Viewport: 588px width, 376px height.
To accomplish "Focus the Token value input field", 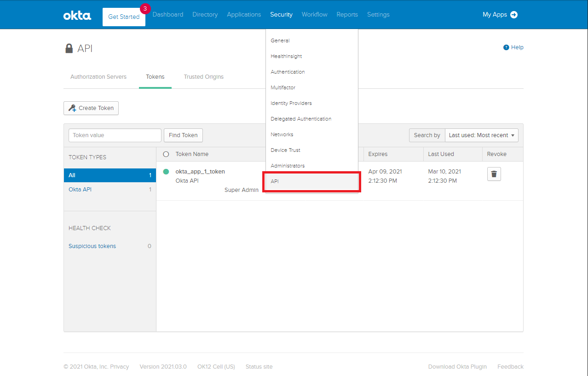I will (115, 135).
